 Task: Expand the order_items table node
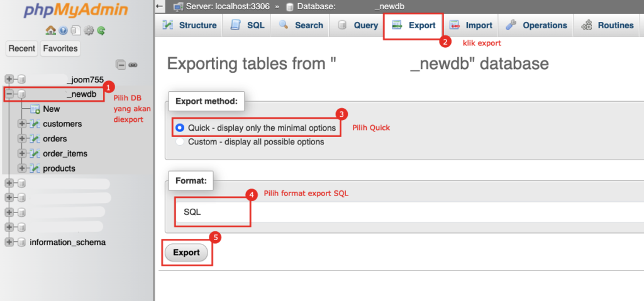(22, 153)
